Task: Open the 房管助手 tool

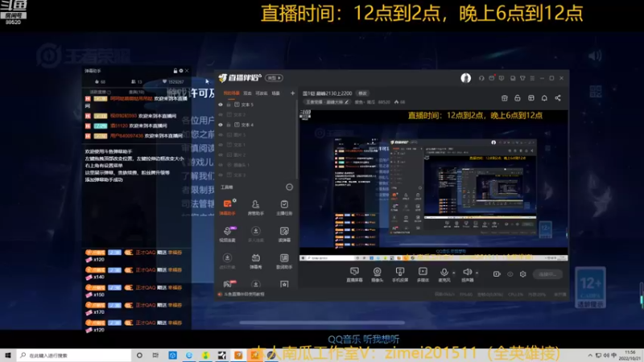Action: tap(255, 208)
